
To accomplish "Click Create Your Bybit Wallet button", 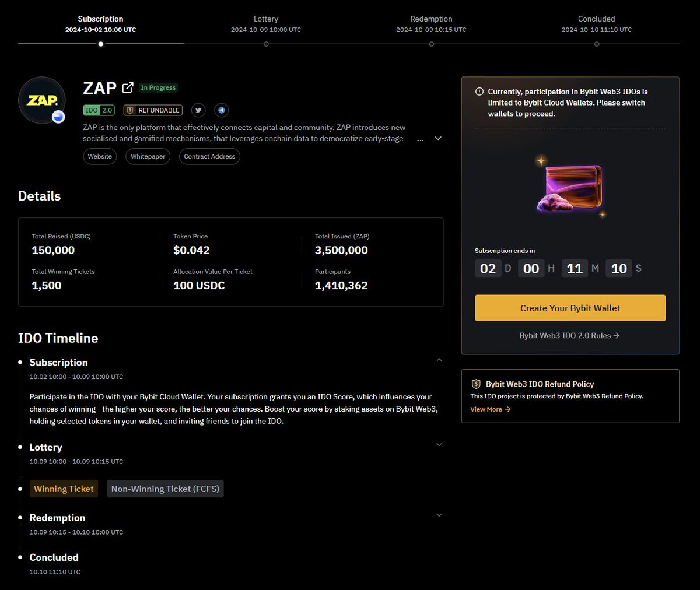I will (570, 308).
